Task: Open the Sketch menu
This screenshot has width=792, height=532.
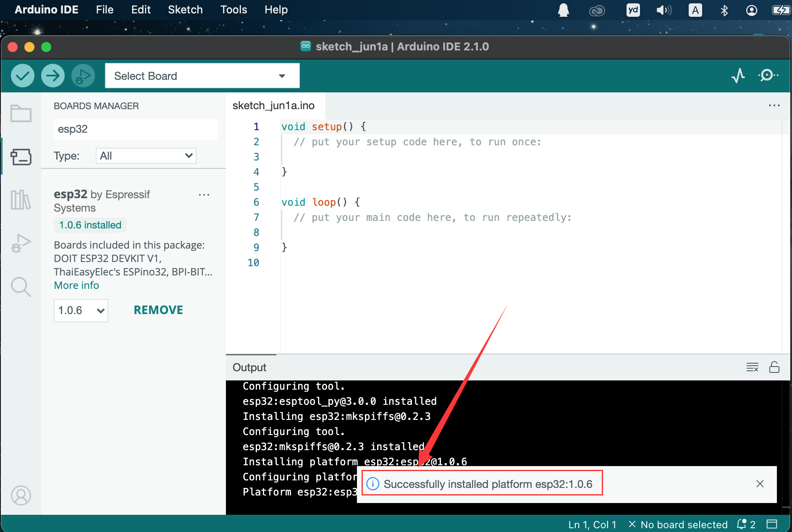Action: tap(185, 10)
